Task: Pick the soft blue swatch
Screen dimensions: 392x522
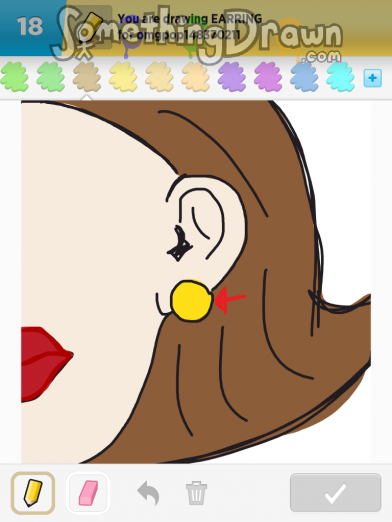Action: coord(304,77)
